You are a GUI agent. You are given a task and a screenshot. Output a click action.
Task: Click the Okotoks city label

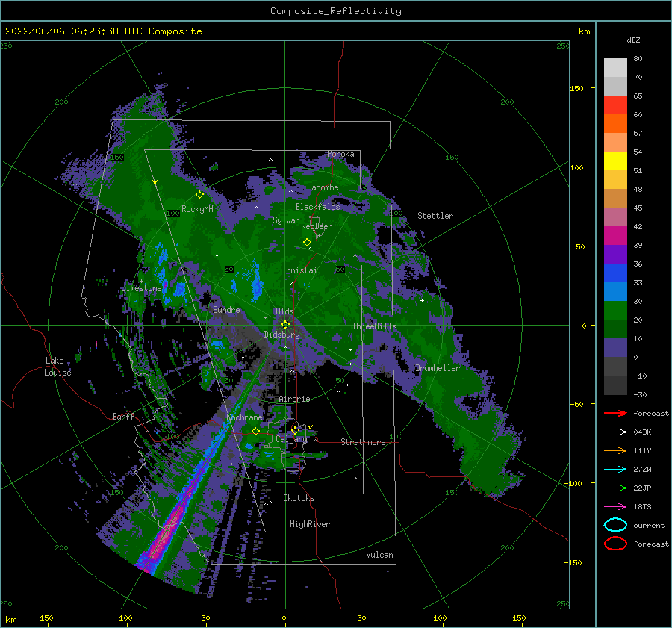[299, 498]
